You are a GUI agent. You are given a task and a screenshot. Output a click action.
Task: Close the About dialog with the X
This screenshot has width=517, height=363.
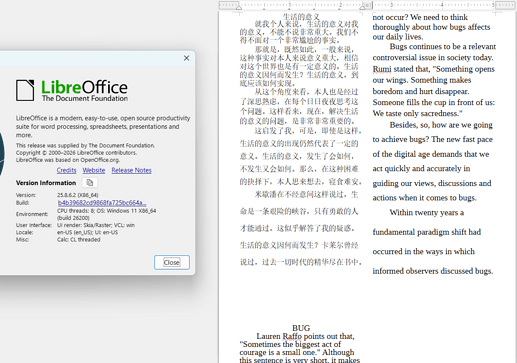pos(186,58)
